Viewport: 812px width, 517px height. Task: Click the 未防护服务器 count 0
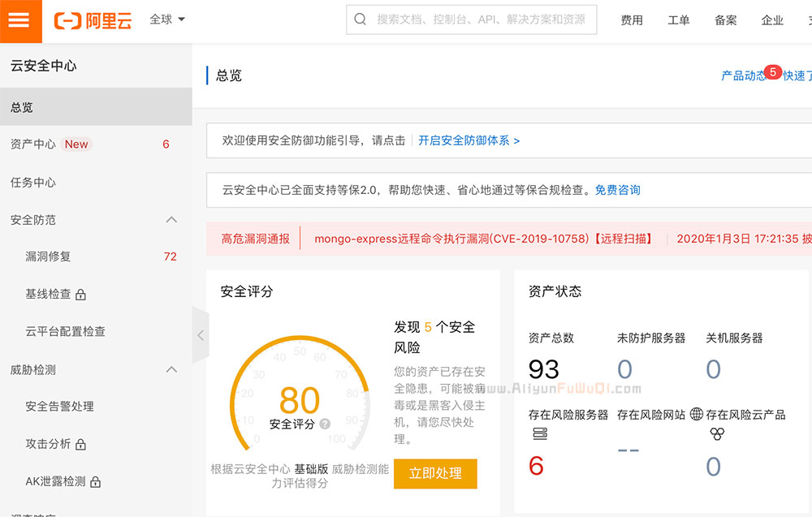625,369
